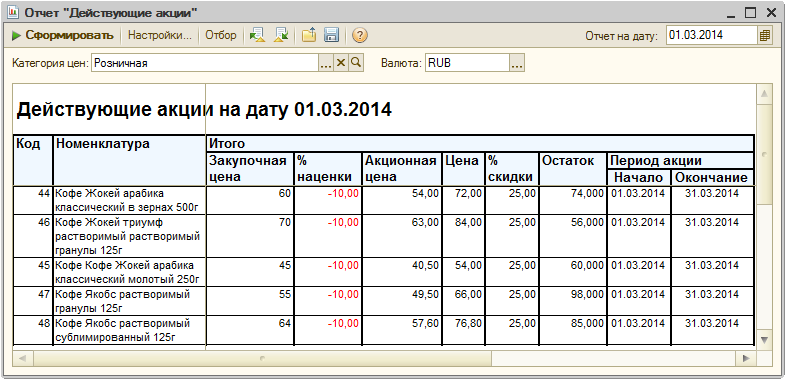Screen dimensions: 785x379
Task: Click the Категория цен input with Розничная
Action: point(205,63)
